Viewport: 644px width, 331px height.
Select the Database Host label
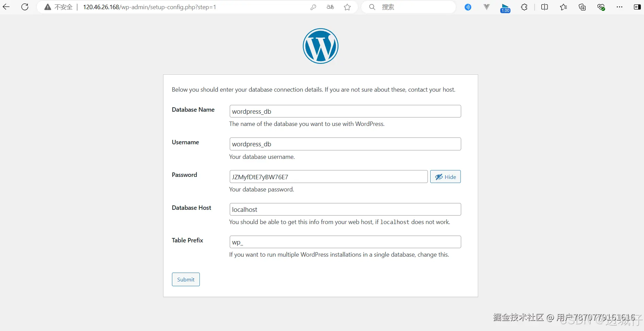(191, 208)
